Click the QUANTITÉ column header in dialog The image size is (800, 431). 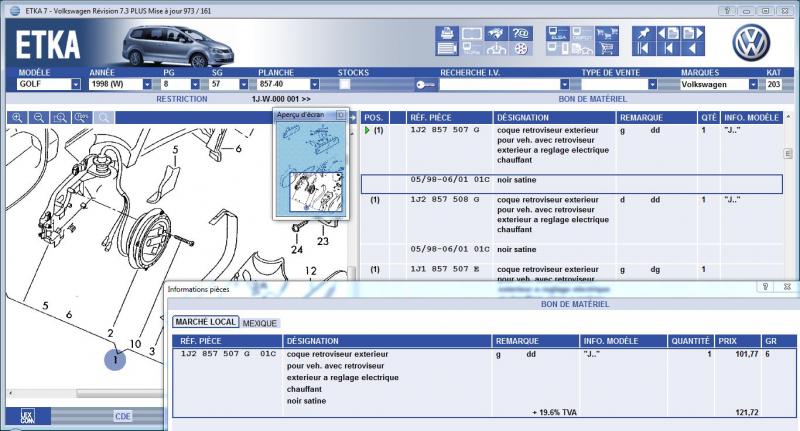coord(690,341)
